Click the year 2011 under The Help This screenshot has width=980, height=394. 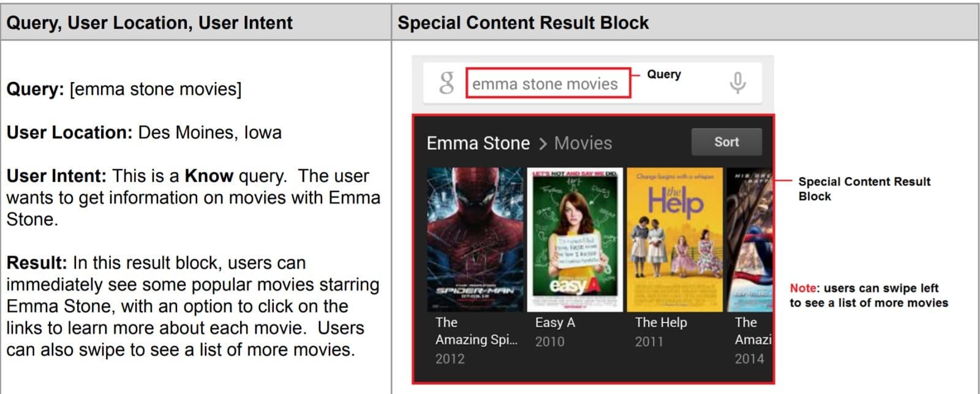pyautogui.click(x=649, y=341)
